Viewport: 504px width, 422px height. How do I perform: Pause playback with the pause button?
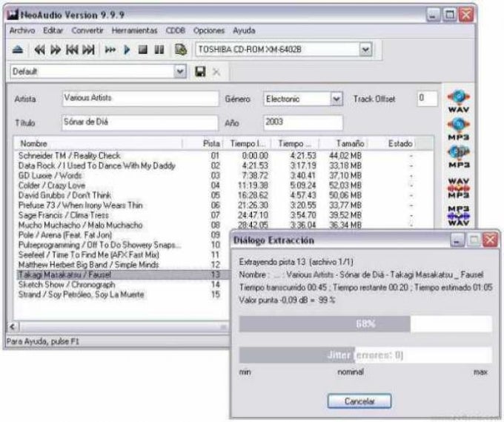coord(159,50)
